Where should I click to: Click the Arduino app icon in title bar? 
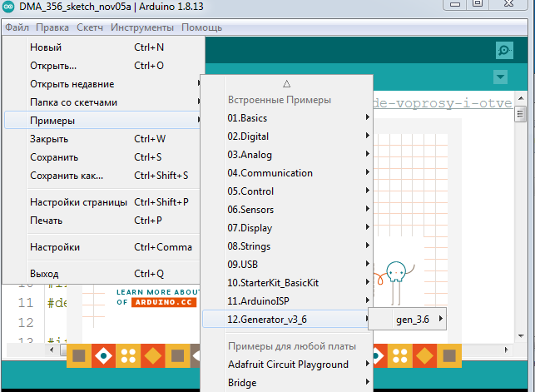click(8, 7)
